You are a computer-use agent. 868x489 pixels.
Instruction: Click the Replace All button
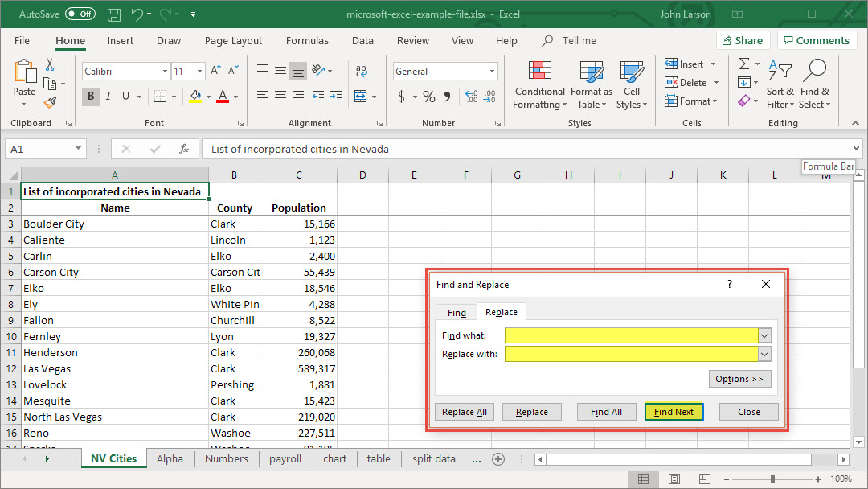pyautogui.click(x=465, y=412)
